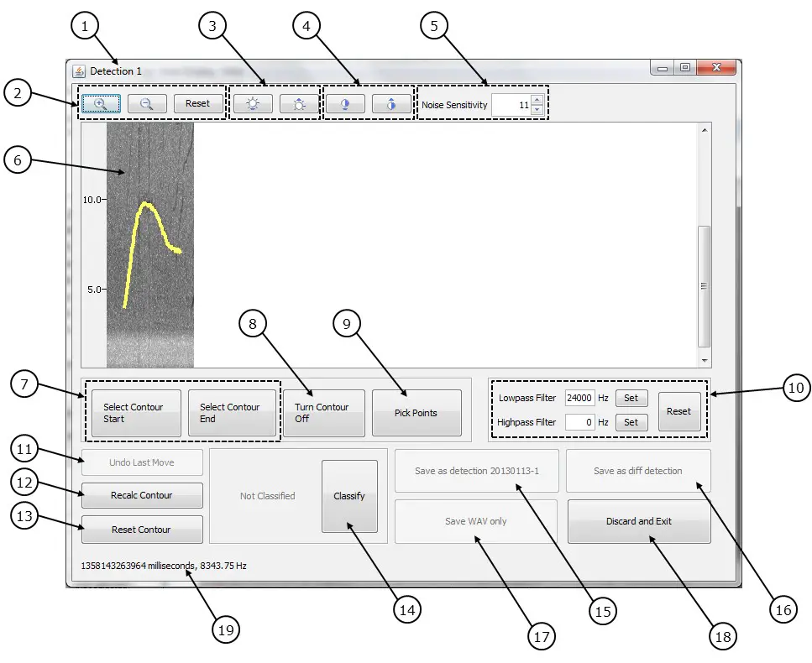Increase the spectrogram contrast
Screen dimensions: 812x663
(x=391, y=103)
